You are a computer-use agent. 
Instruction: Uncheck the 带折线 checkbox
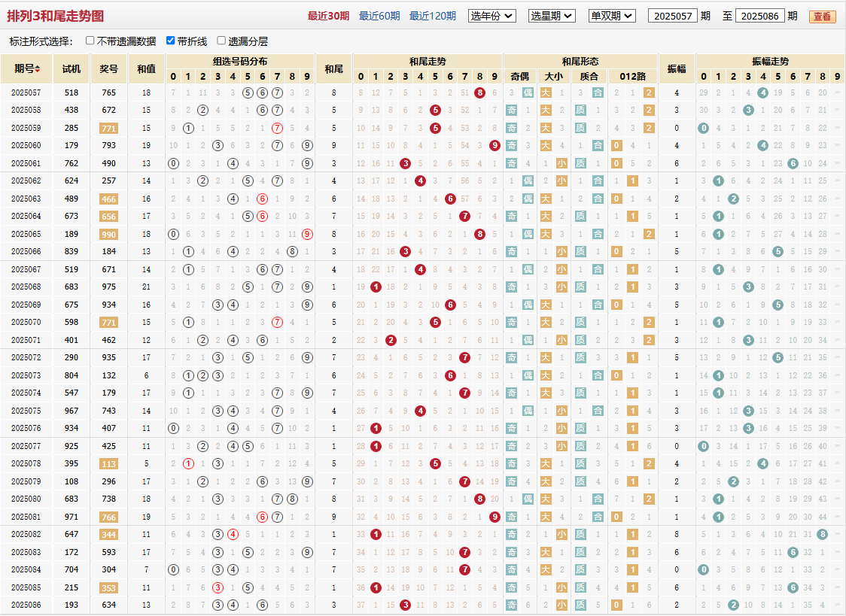tap(171, 41)
